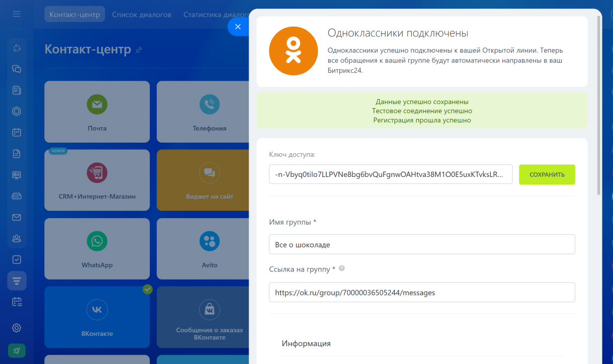Screen dimensions: 613x364
Task: Click the Контакт-центр page heading
Action: coord(88,49)
